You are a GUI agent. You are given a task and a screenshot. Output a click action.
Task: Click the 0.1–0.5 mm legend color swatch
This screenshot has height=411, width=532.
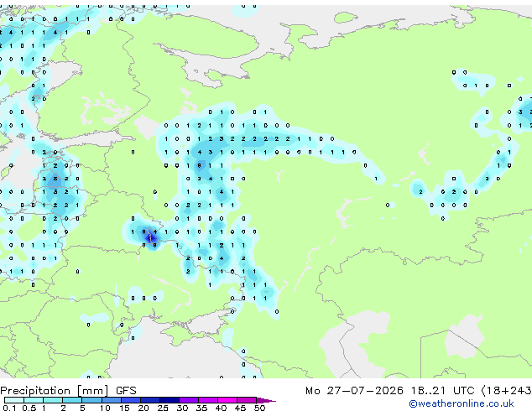(14, 400)
